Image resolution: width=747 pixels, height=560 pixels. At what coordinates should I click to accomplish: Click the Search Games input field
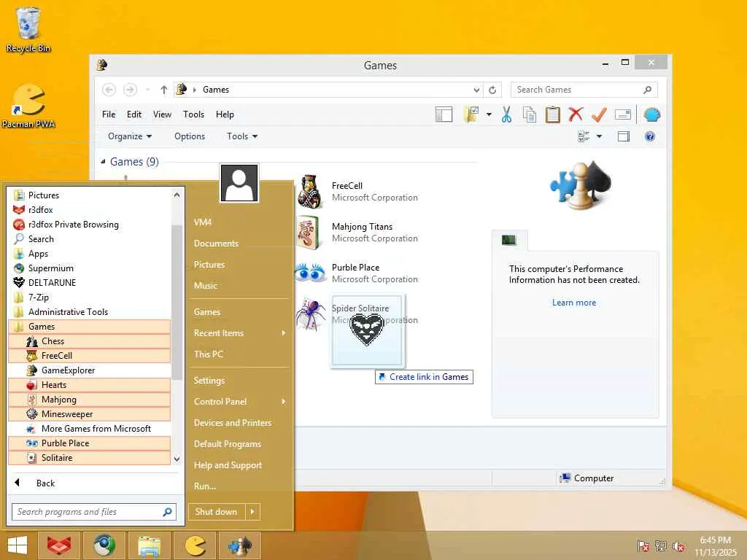pyautogui.click(x=584, y=90)
